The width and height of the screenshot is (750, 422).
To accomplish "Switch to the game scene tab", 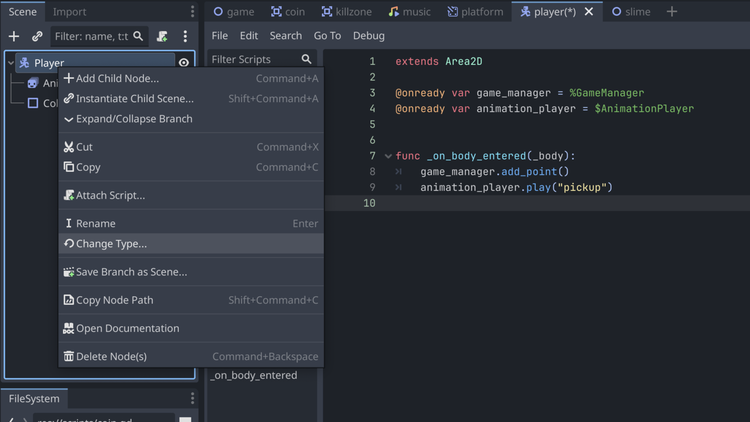I will (x=233, y=11).
